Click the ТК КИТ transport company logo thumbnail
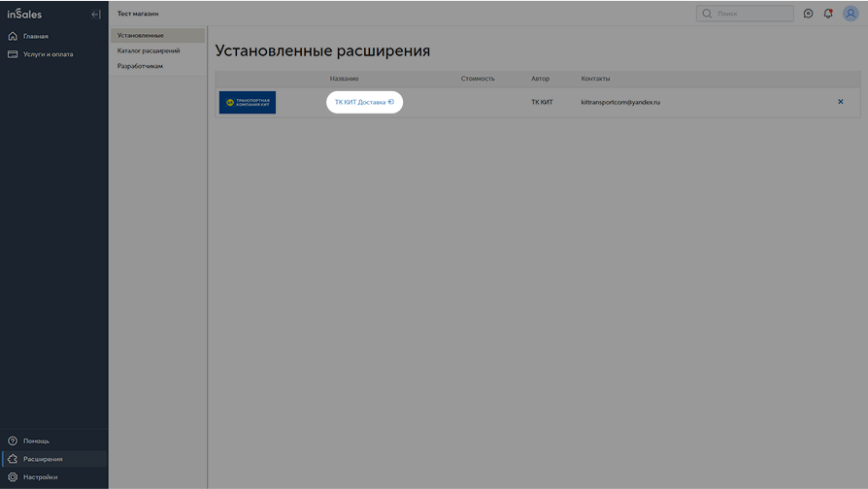The height and width of the screenshot is (489, 868). coord(248,102)
